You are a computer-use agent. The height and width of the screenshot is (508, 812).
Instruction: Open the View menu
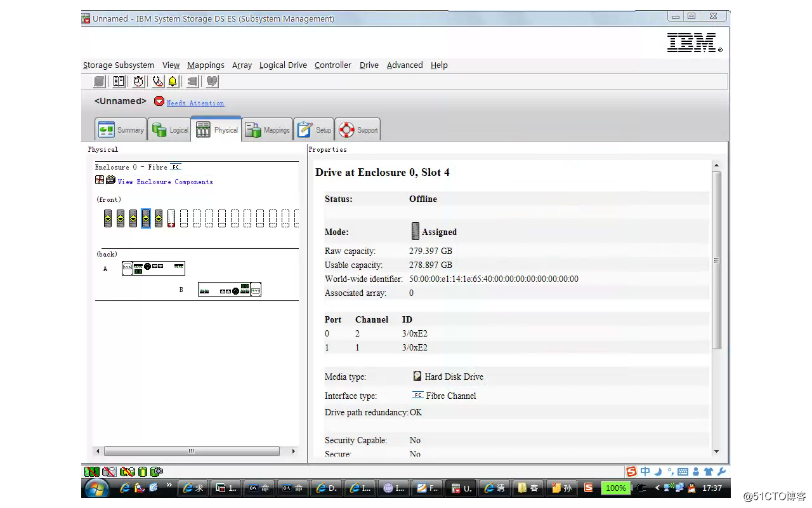(171, 65)
